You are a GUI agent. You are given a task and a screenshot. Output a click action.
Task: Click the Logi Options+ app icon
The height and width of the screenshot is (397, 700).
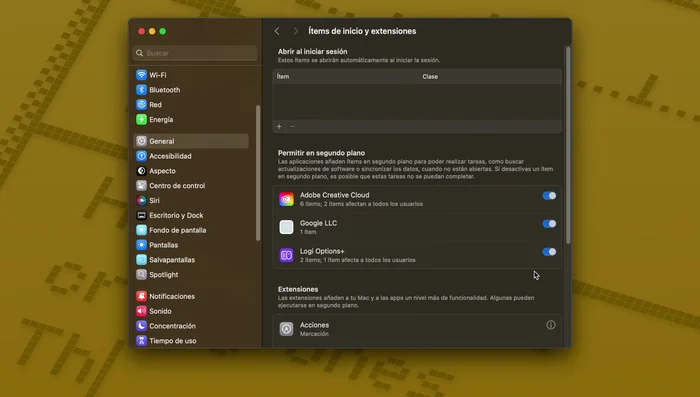click(x=287, y=255)
